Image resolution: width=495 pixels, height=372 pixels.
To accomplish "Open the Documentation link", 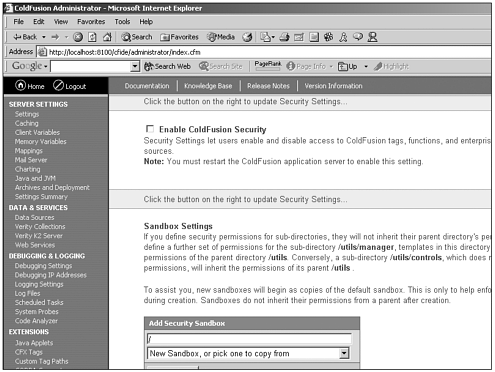I will coord(147,86).
